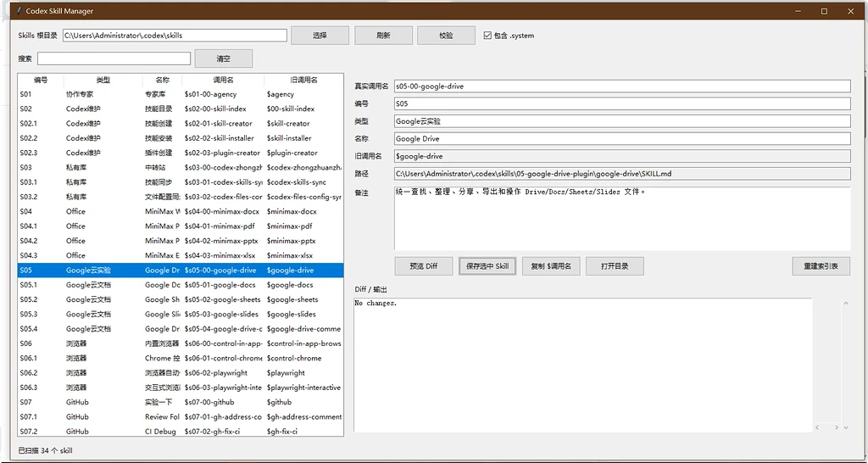
Task: Click the 保存选中 Skill button
Action: pyautogui.click(x=487, y=265)
